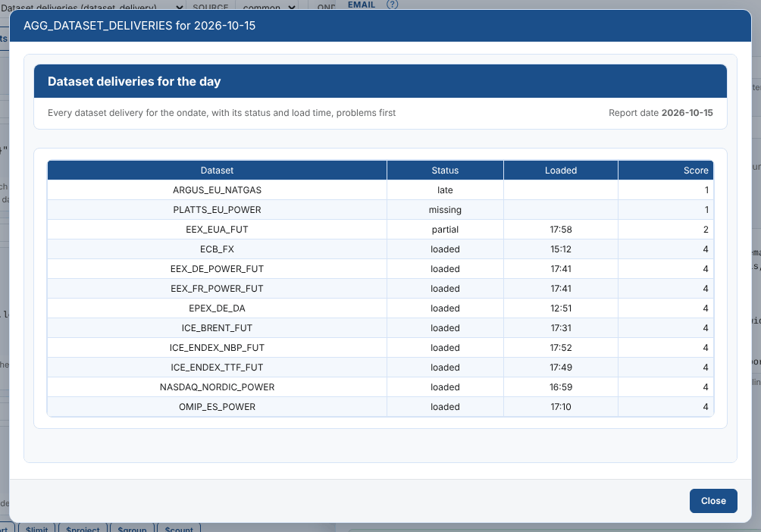Select the EEX_EUA_FUT dataset cell

(217, 229)
